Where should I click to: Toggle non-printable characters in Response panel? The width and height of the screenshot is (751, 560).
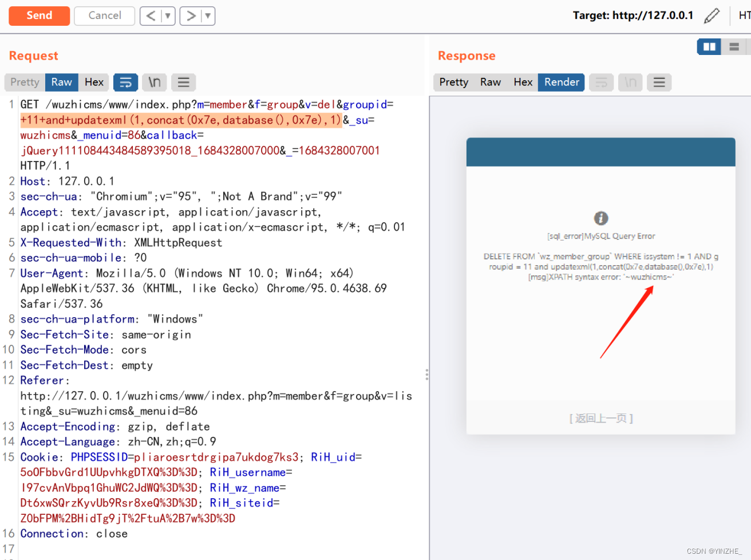[630, 82]
